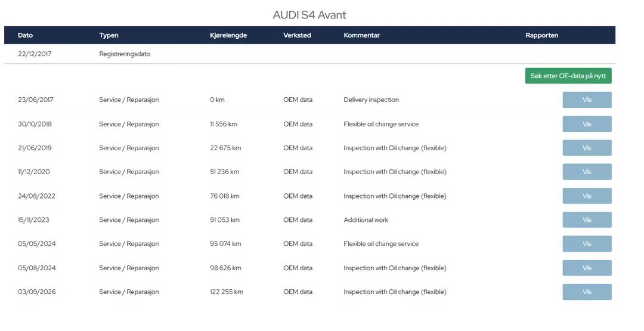The height and width of the screenshot is (331, 644).
Task: Click the AUDI S4 Avant title
Action: (309, 15)
